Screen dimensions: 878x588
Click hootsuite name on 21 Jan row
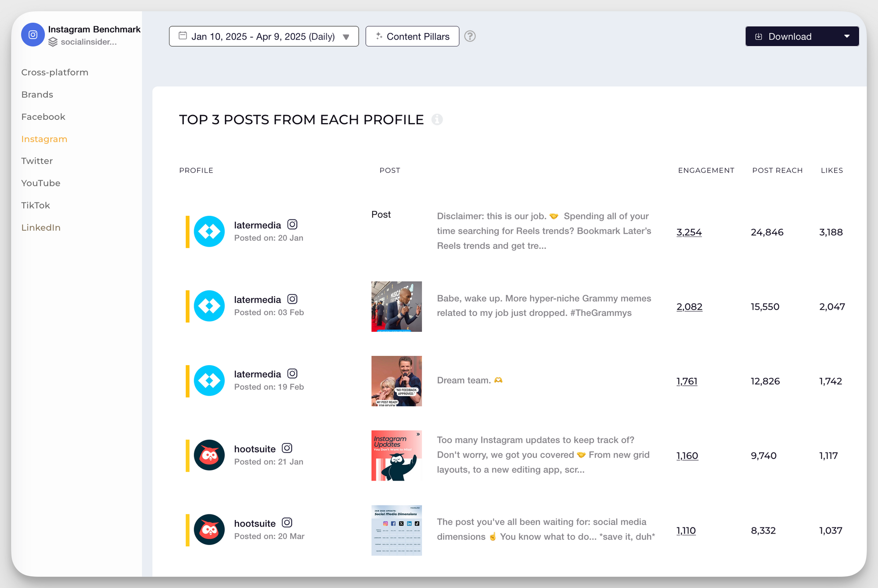coord(255,449)
